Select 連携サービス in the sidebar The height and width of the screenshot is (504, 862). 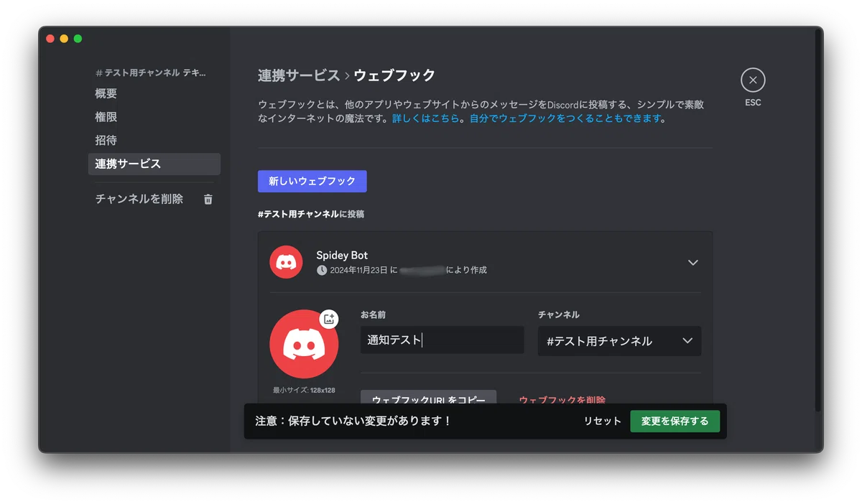[x=154, y=164]
